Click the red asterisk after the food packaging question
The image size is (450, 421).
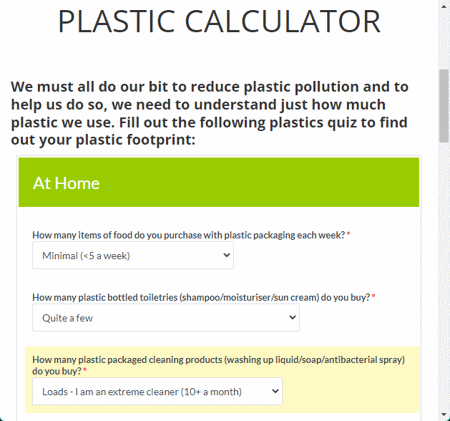[348, 234]
